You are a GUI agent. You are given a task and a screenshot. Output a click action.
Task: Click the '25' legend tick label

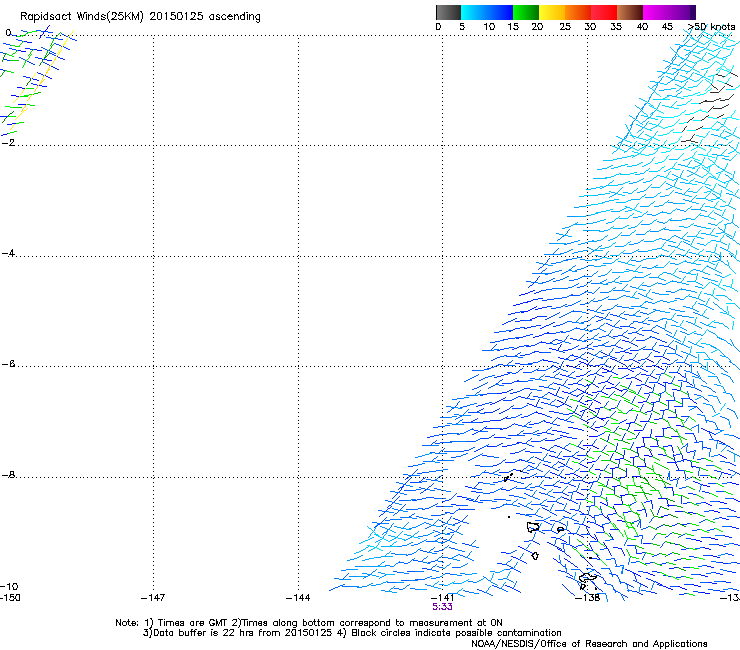[565, 27]
